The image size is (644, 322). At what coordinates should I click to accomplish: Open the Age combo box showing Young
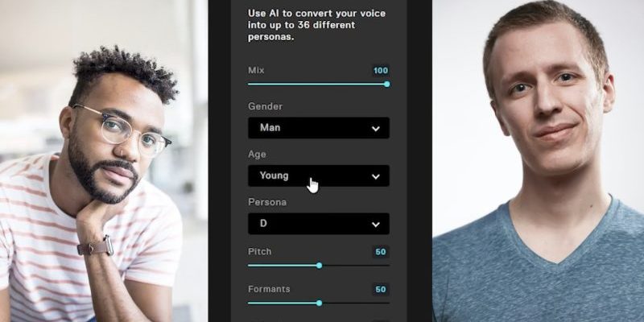click(x=319, y=175)
